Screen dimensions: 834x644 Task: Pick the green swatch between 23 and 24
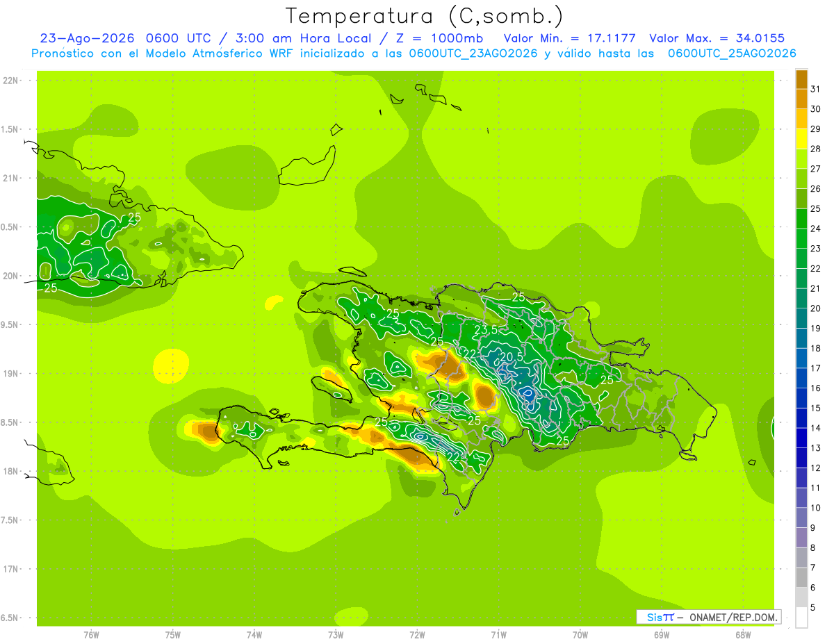(x=801, y=238)
